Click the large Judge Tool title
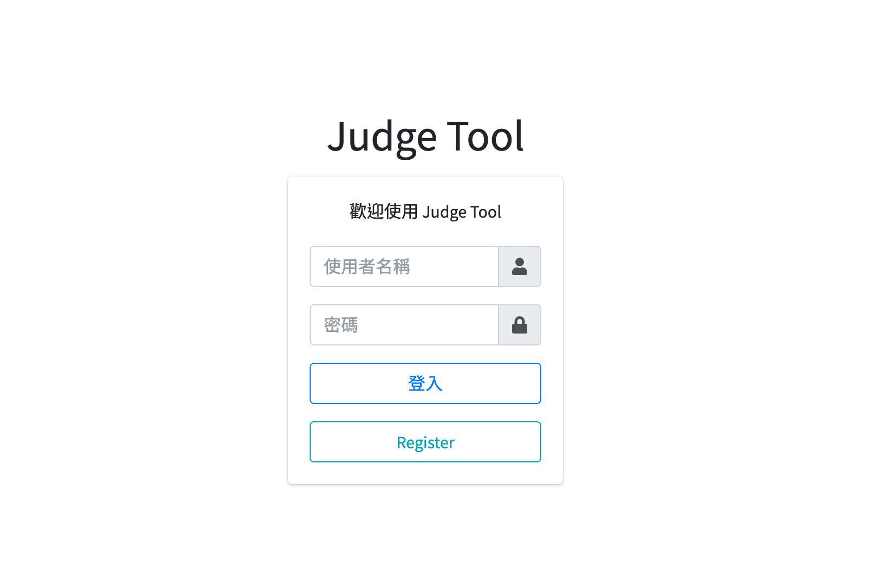This screenshot has height=588, width=878. coord(425,136)
